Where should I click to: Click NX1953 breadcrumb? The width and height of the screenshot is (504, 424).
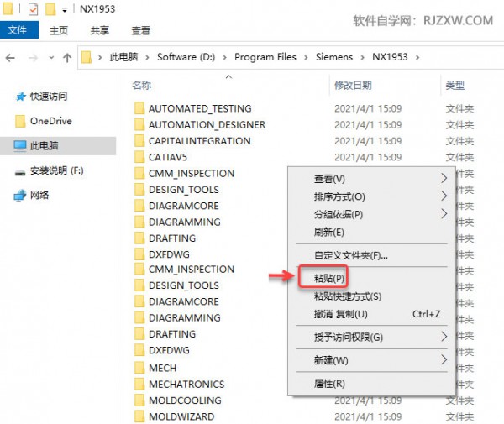point(390,57)
